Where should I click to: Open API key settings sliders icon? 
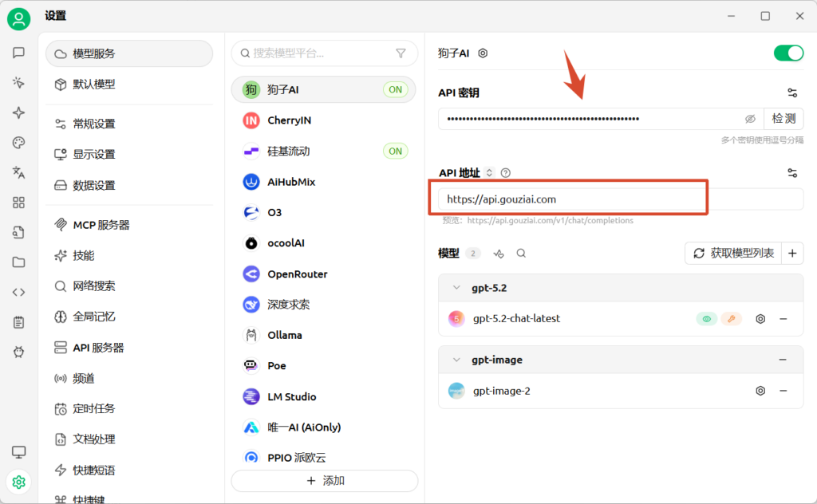[792, 93]
